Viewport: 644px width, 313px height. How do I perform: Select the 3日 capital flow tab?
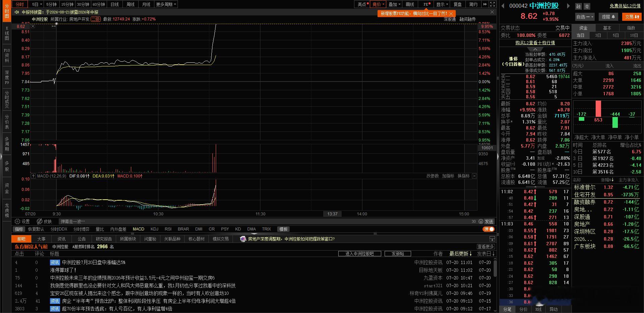coord(598,35)
